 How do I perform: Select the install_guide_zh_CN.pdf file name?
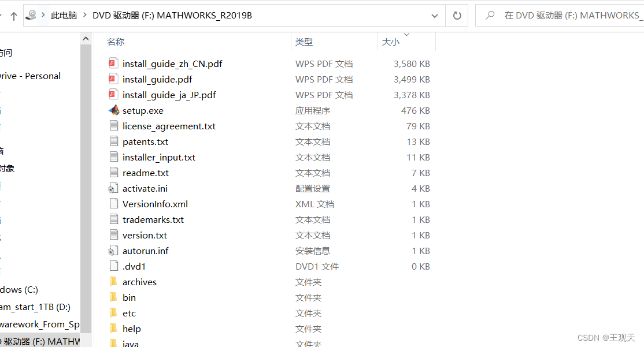click(x=172, y=64)
